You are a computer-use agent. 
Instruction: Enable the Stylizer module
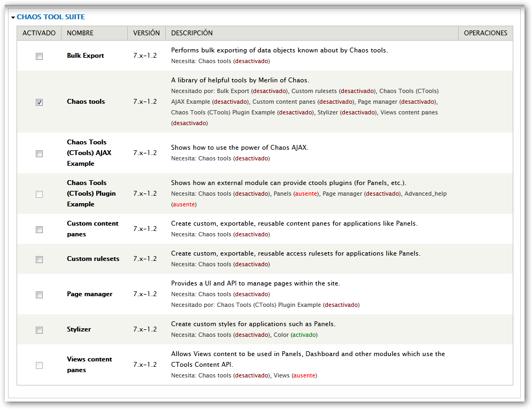pos(39,330)
